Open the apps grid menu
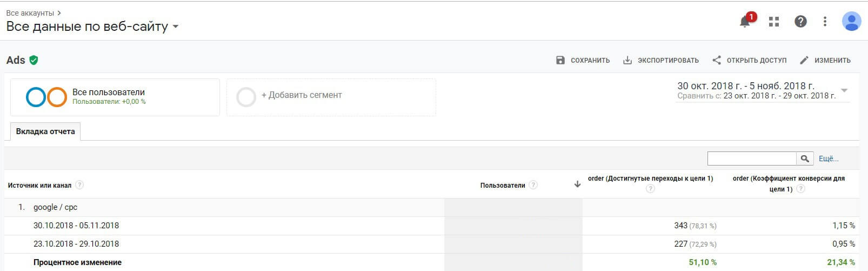 (774, 22)
